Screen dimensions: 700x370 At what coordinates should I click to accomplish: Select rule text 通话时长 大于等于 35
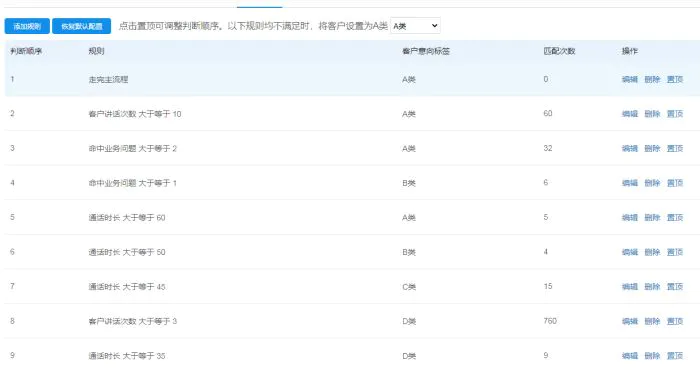click(x=127, y=356)
